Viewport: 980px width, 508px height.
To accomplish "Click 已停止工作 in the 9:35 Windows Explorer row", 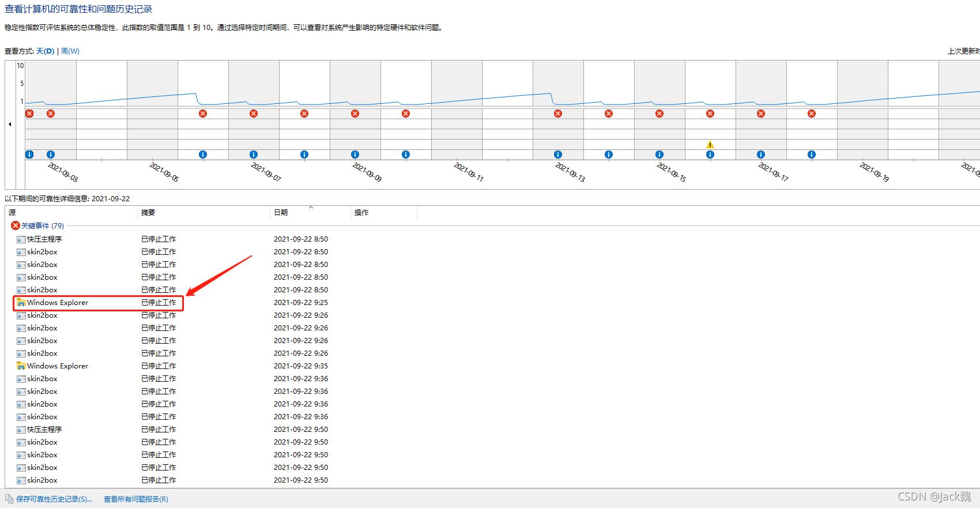I will click(159, 366).
